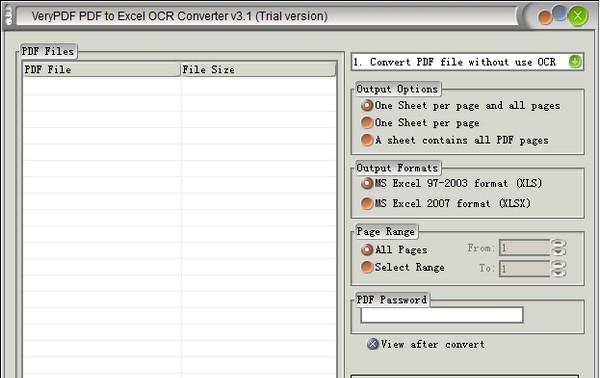Click inside the PDF Password text box
Viewport: 600px width, 378px height.
click(442, 315)
